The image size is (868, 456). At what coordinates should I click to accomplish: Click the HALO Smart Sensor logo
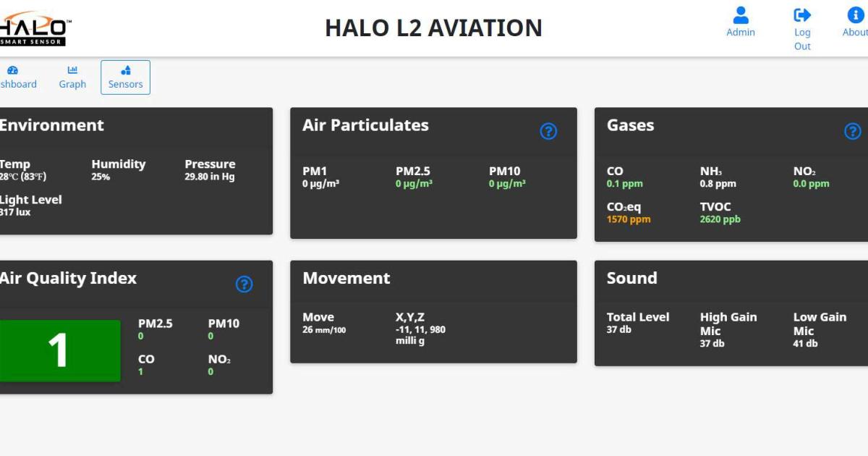[33, 25]
